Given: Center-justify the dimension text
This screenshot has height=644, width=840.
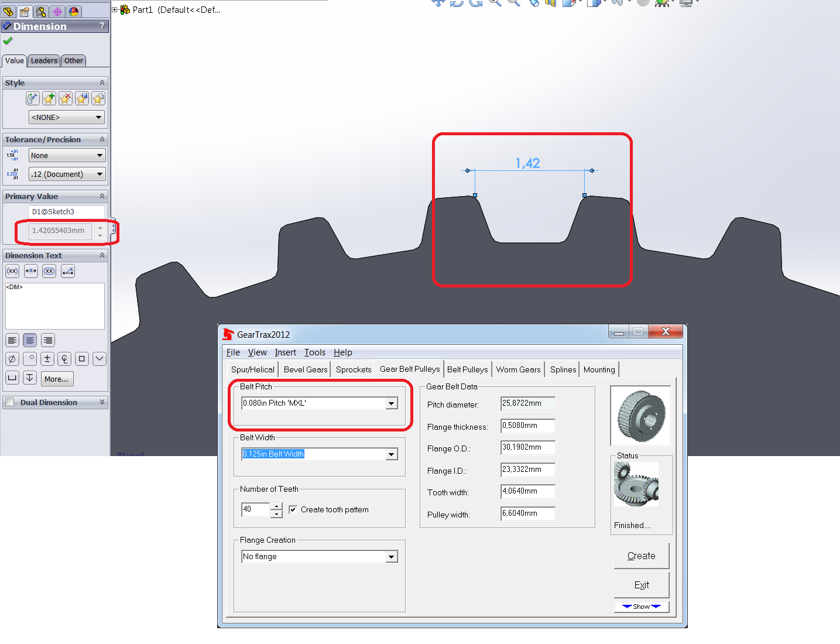Looking at the screenshot, I should (x=30, y=340).
